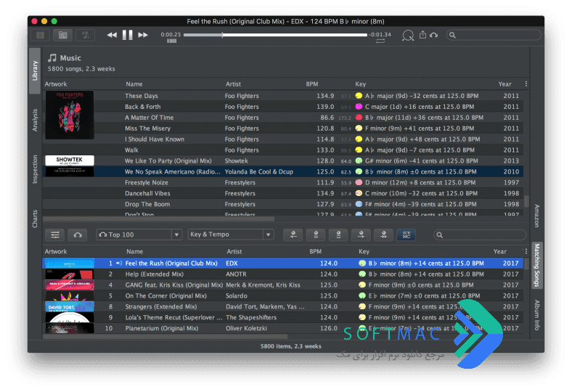Select On The Corner (Original Mix) row

point(282,295)
